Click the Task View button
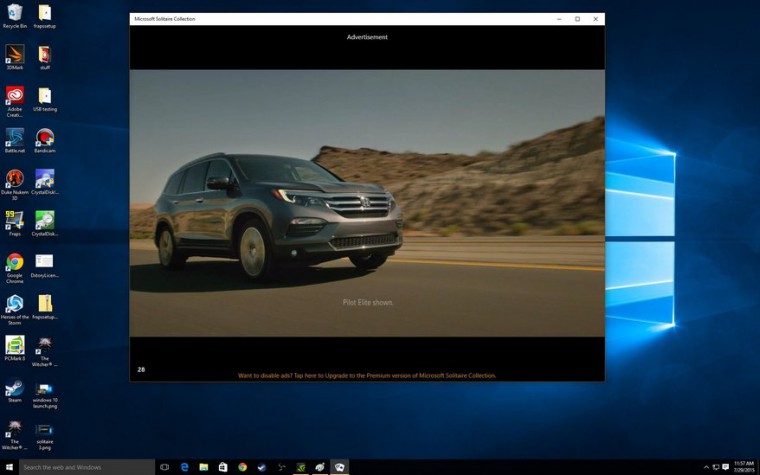Image resolution: width=760 pixels, height=475 pixels. (x=164, y=467)
